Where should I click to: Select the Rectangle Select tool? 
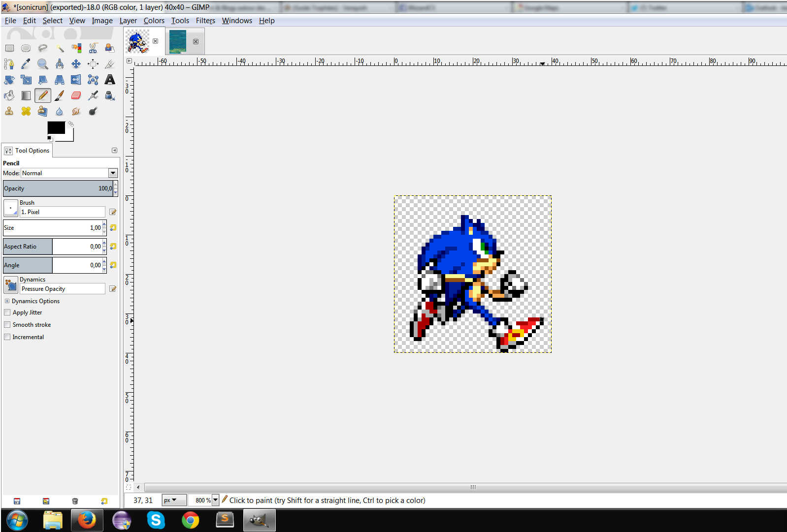pyautogui.click(x=9, y=48)
